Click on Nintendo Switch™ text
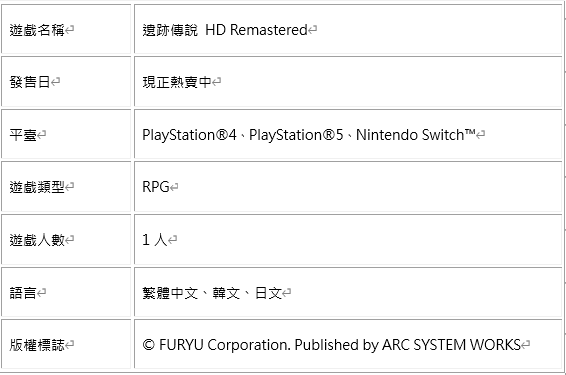This screenshot has height=375, width=566. coord(415,135)
